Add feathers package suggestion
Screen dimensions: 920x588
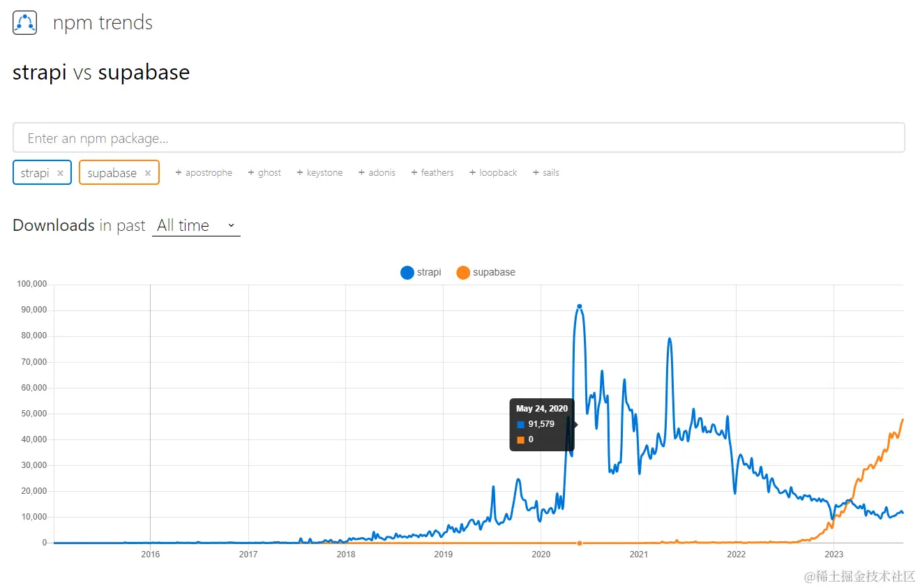[432, 173]
